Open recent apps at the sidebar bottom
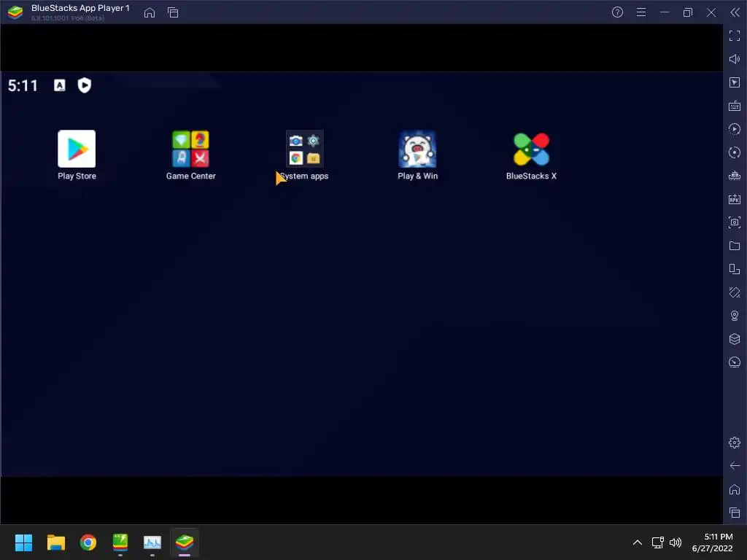The image size is (747, 560). coord(735,513)
